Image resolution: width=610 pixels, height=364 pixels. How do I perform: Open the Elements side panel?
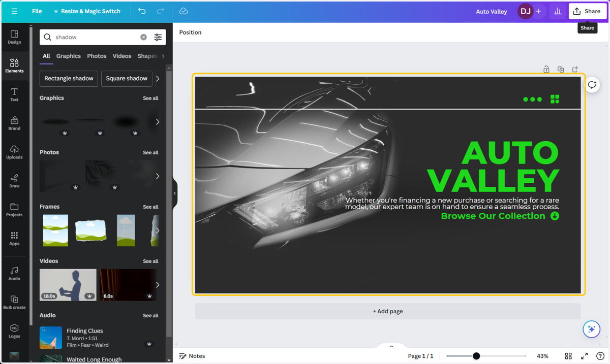(x=14, y=65)
